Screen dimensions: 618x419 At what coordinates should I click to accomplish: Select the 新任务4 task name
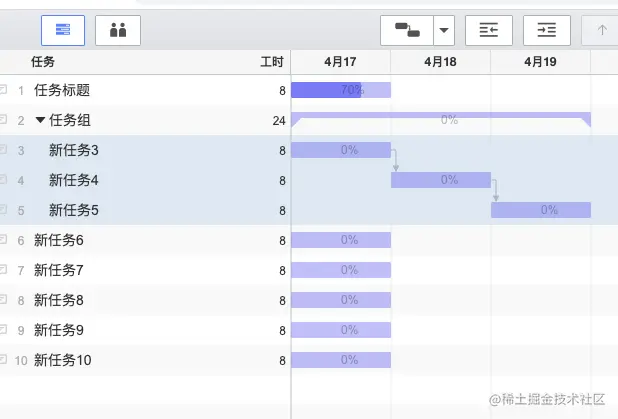(x=74, y=180)
